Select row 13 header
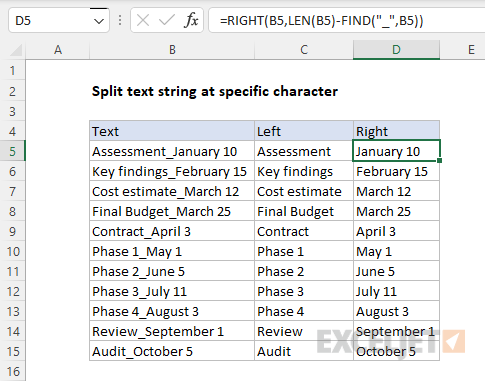Image resolution: width=485 pixels, height=381 pixels. [x=13, y=311]
